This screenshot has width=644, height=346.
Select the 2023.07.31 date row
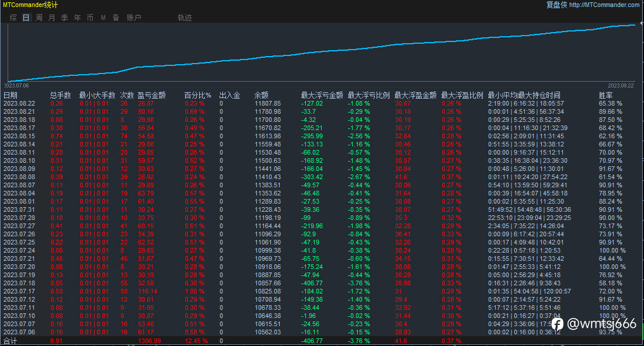(x=19, y=209)
